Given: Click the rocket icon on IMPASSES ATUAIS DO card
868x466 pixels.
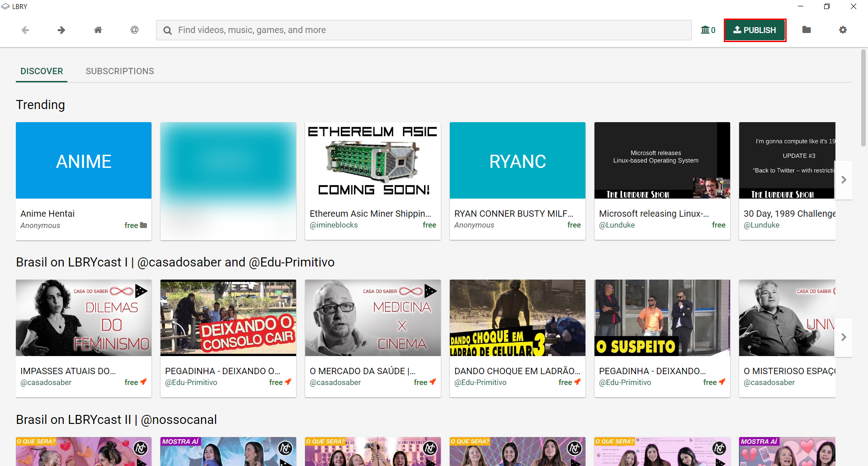Looking at the screenshot, I should click(x=144, y=382).
